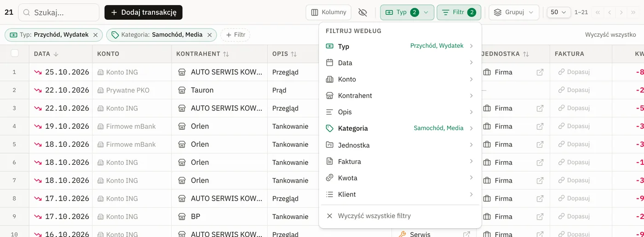Open the 50 rows-per-page dropdown
644x237 pixels.
click(x=559, y=12)
